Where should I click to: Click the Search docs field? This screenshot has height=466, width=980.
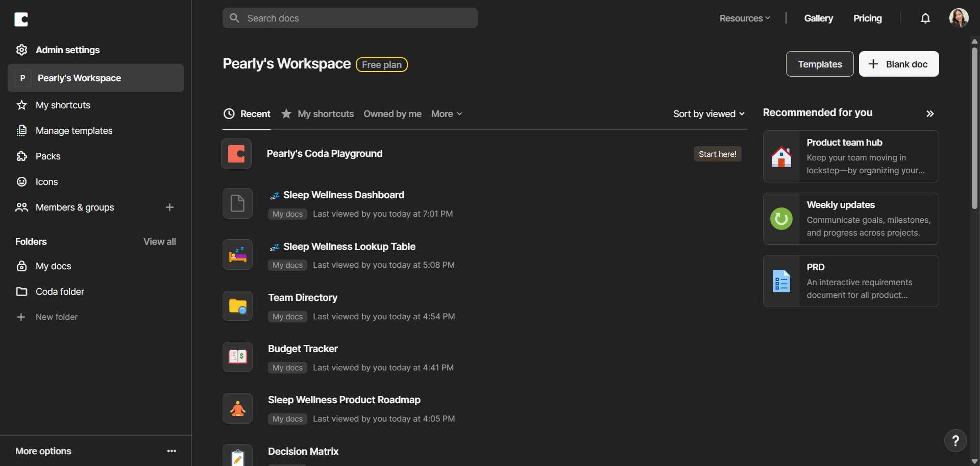[350, 18]
